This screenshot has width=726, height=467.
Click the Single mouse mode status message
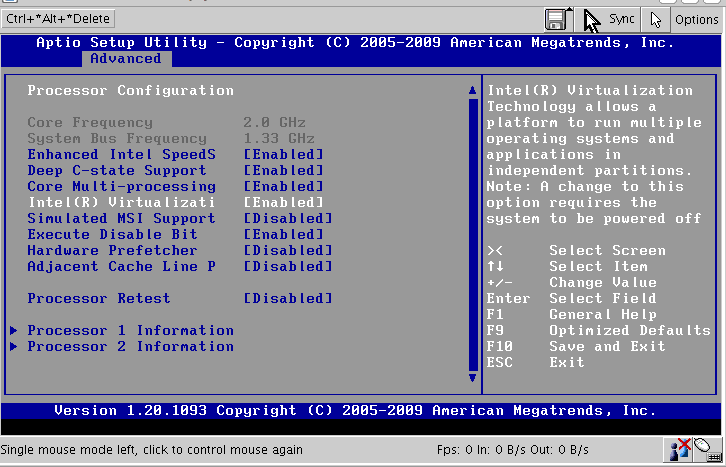click(151, 450)
